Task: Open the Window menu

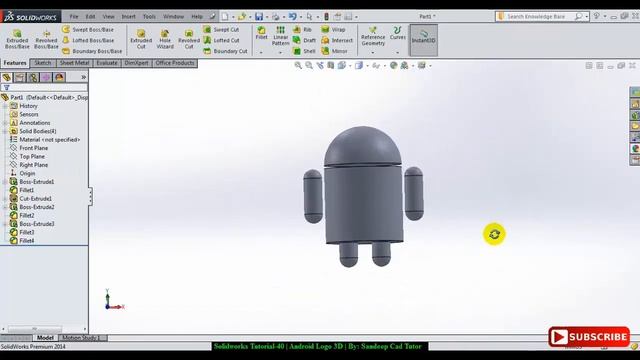Action: pyautogui.click(x=173, y=17)
